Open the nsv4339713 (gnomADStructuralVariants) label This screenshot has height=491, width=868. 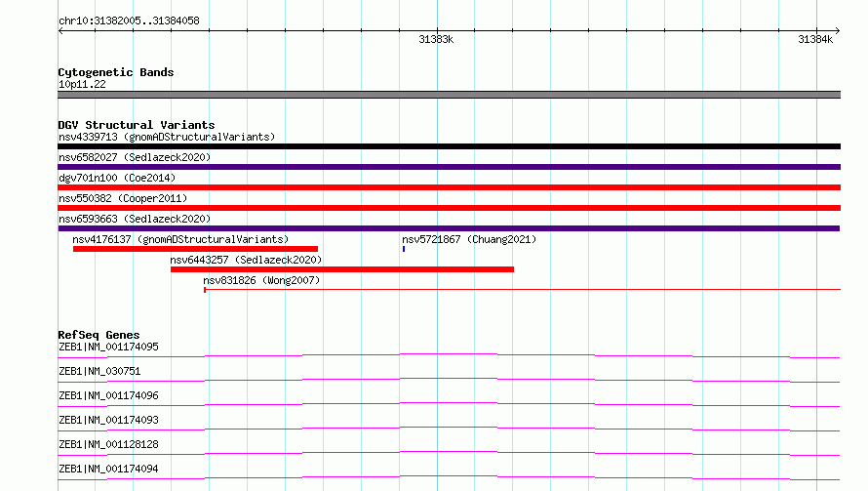click(x=167, y=137)
